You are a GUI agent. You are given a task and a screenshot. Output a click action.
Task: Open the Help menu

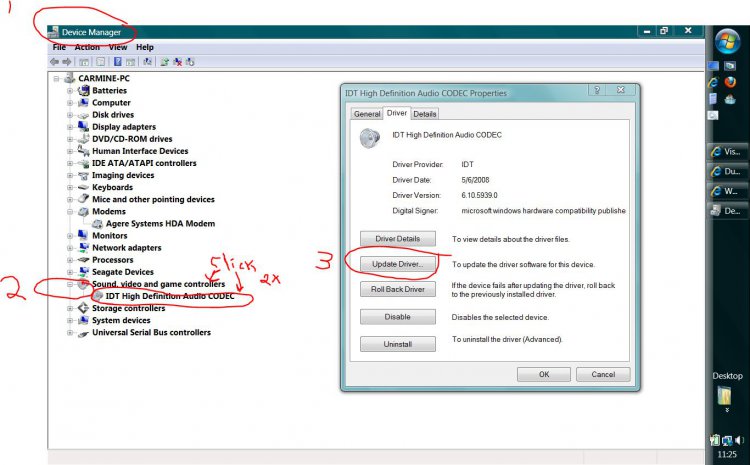pos(144,47)
